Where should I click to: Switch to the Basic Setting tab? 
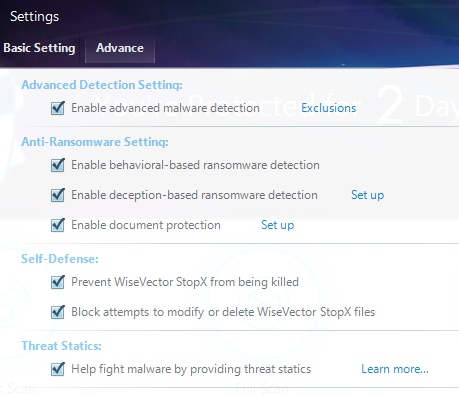click(39, 48)
